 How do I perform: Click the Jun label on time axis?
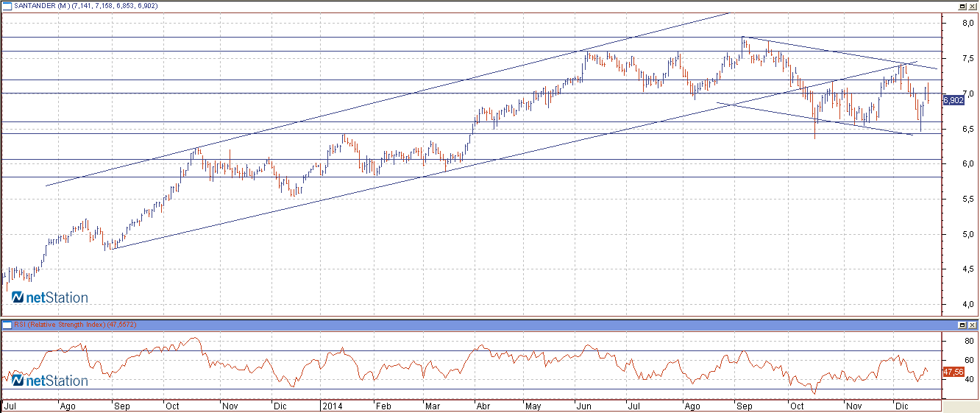583,406
